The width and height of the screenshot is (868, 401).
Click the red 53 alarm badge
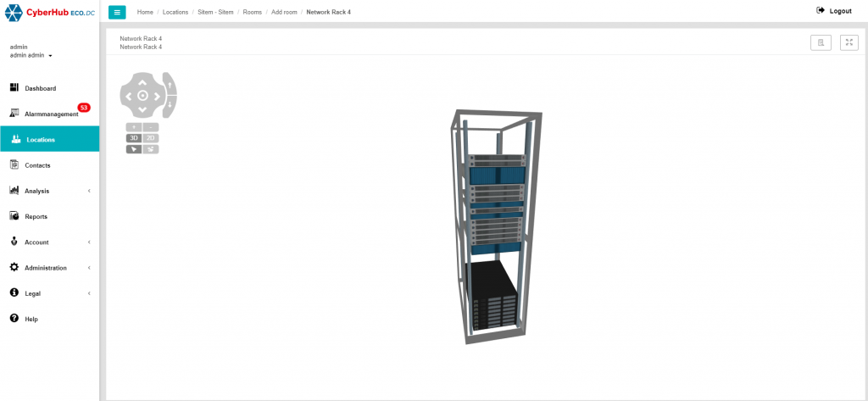pos(84,108)
